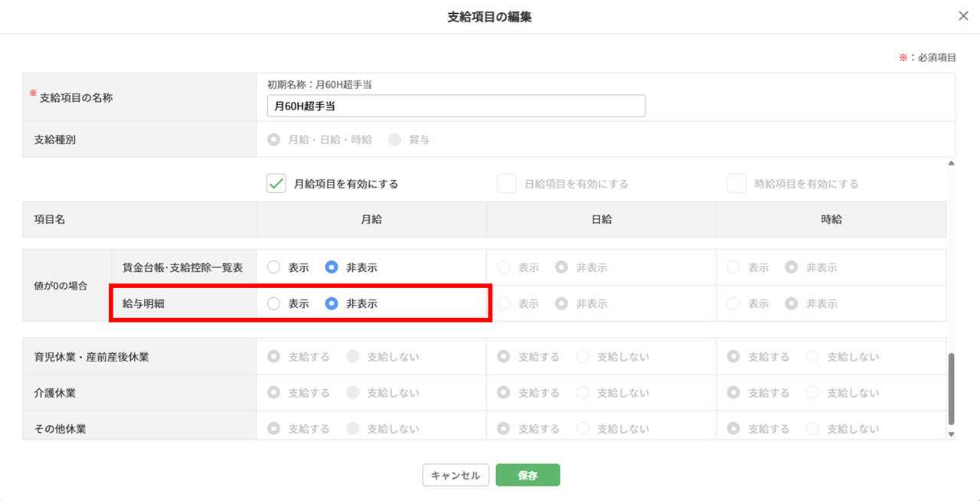Screen dimensions: 980x501
Task: Select 表示 for 賃金台帳·支給控除一覧表 monthly
Action: 274,267
